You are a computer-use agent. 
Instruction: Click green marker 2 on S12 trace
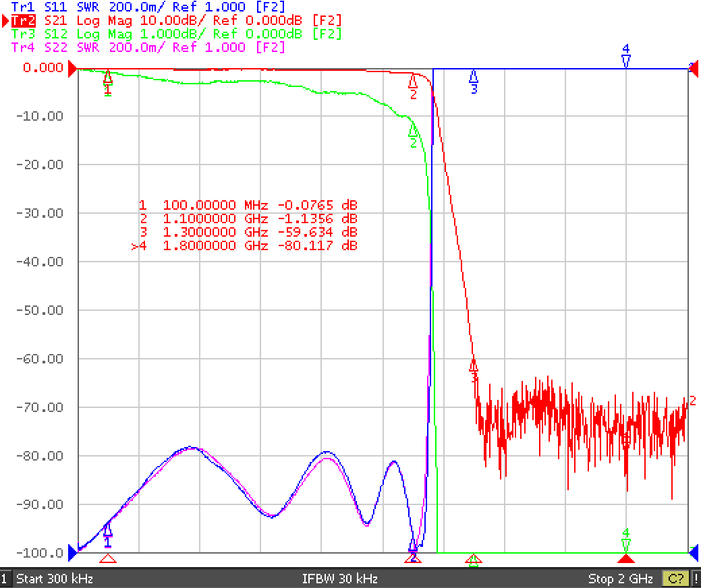[413, 136]
